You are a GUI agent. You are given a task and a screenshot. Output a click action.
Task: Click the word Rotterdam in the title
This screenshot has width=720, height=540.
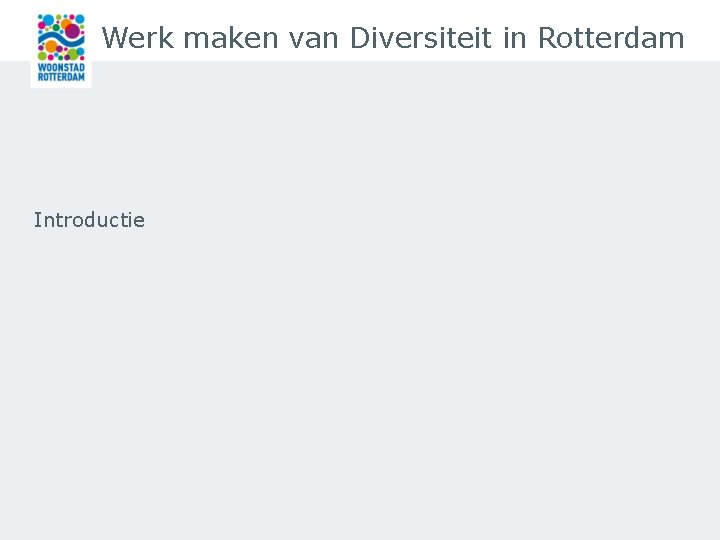pos(611,38)
